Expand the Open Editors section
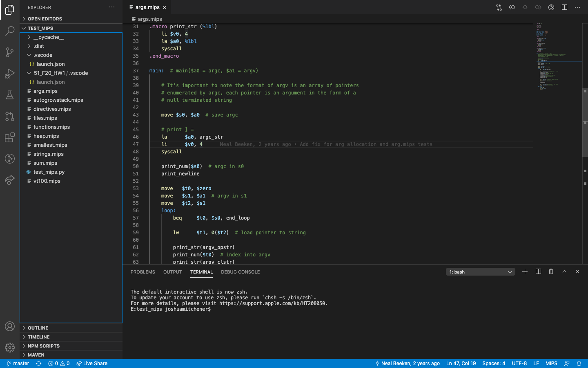This screenshot has width=588, height=368. pyautogui.click(x=71, y=19)
